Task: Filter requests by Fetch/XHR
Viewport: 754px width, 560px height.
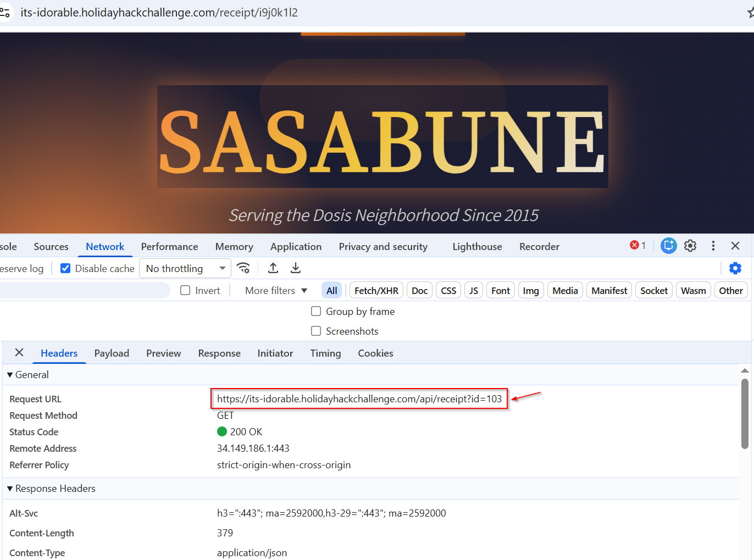Action: pyautogui.click(x=376, y=291)
